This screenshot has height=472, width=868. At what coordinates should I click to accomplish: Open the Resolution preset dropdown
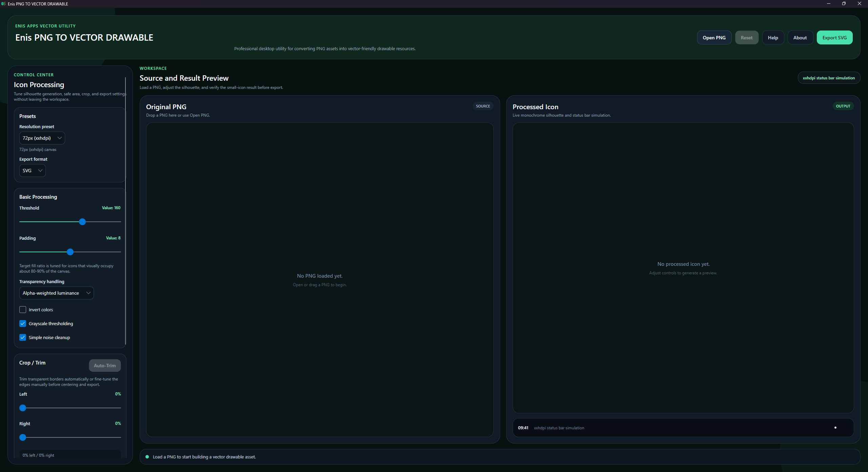tap(42, 138)
